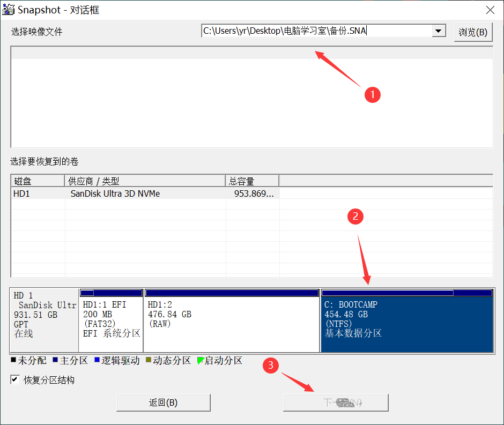Click the 磁盘 column header
The image size is (504, 425).
pyautogui.click(x=37, y=181)
